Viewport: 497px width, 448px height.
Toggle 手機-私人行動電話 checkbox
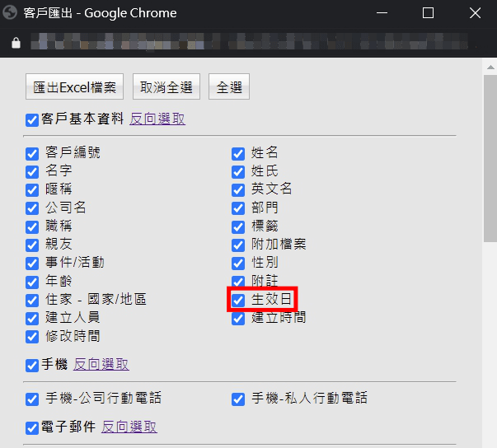pyautogui.click(x=238, y=399)
